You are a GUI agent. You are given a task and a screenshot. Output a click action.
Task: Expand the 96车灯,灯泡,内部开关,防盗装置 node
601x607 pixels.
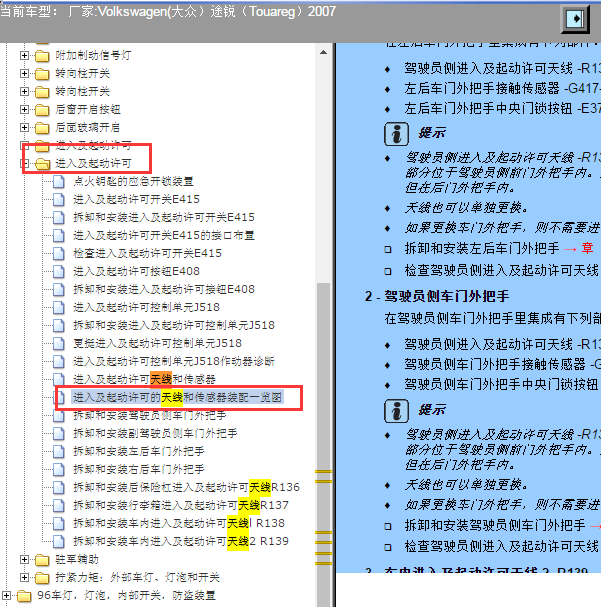click(7, 595)
